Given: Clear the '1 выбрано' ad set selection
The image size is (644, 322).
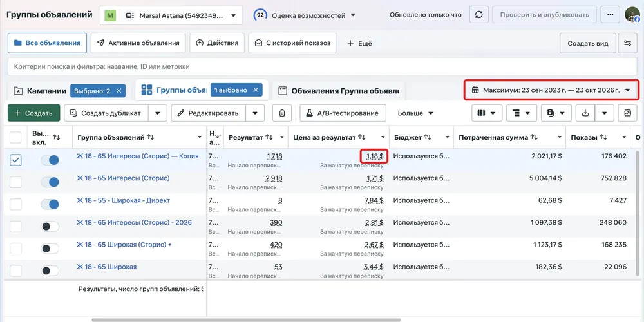Looking at the screenshot, I should [255, 90].
